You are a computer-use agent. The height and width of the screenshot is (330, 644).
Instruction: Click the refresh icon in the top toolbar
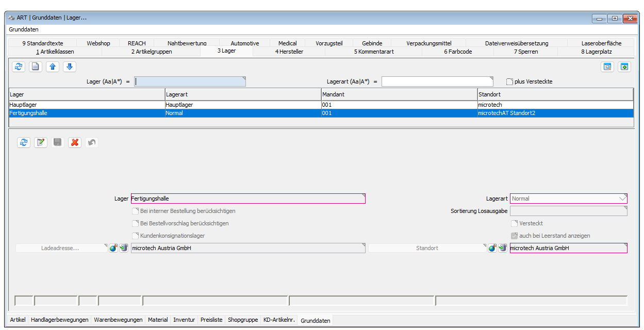[x=19, y=67]
